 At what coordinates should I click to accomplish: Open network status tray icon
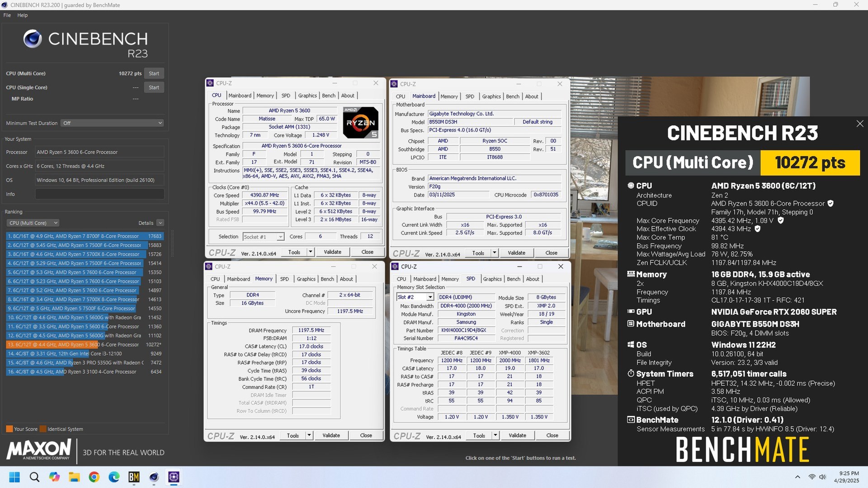click(x=812, y=477)
